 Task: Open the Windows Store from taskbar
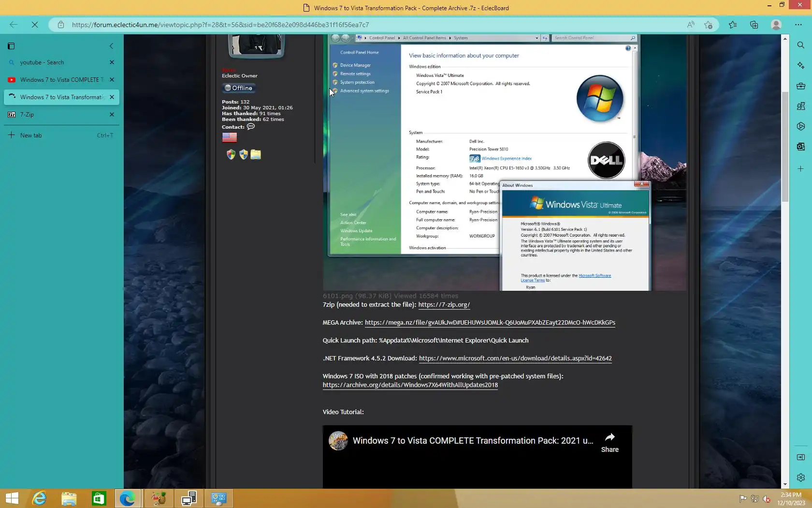[x=99, y=498]
